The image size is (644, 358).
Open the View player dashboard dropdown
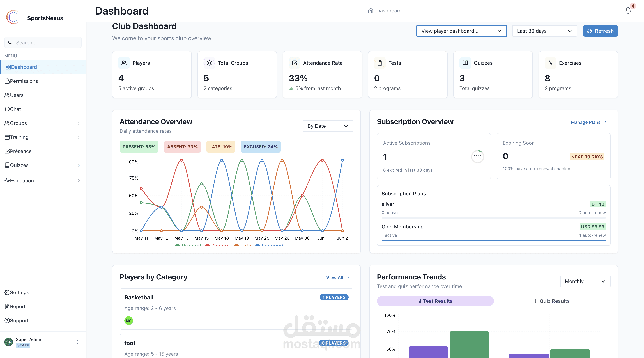point(461,31)
